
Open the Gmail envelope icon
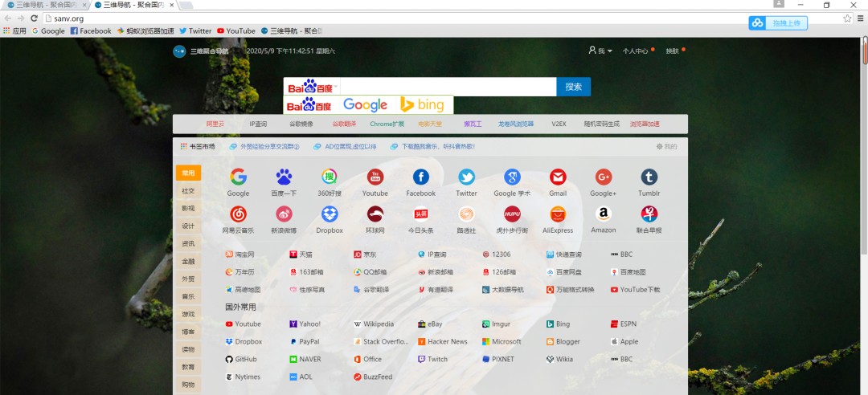(558, 177)
